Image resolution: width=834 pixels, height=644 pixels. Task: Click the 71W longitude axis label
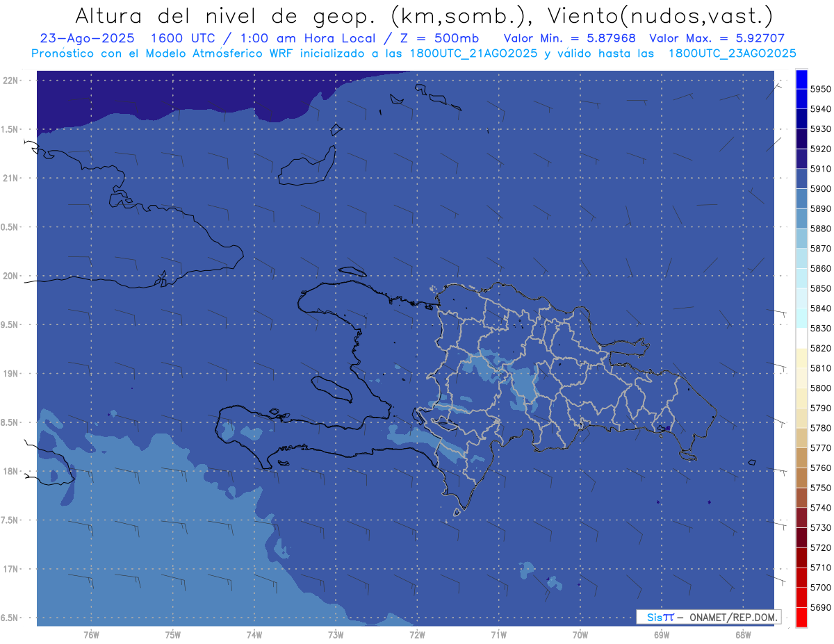tap(498, 635)
